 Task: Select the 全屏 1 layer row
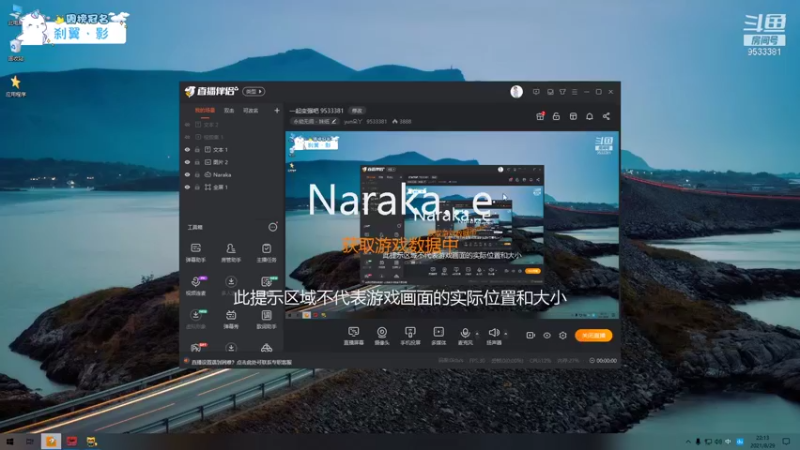pos(232,187)
